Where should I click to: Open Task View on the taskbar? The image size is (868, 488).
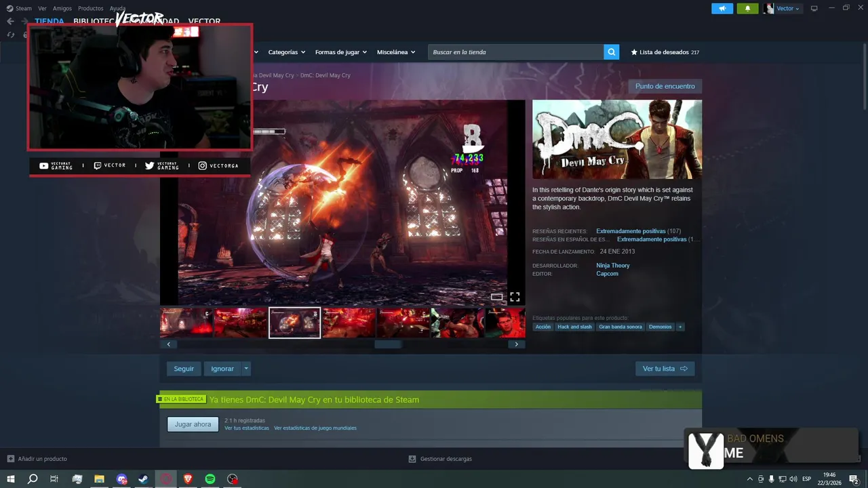54,479
